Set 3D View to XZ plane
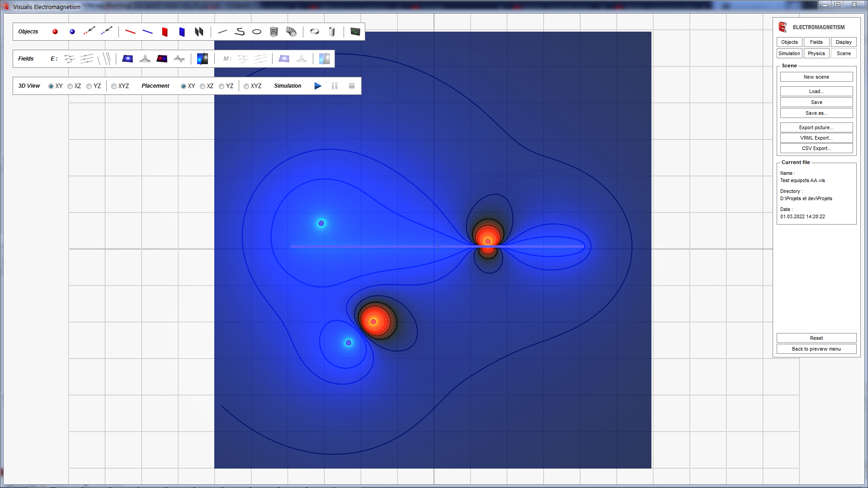868x488 pixels. 70,86
